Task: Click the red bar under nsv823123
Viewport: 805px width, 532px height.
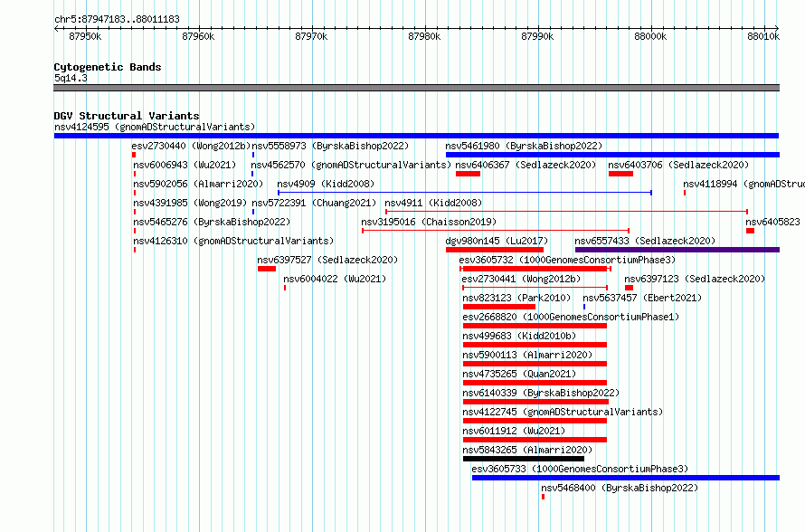Action: [499, 307]
